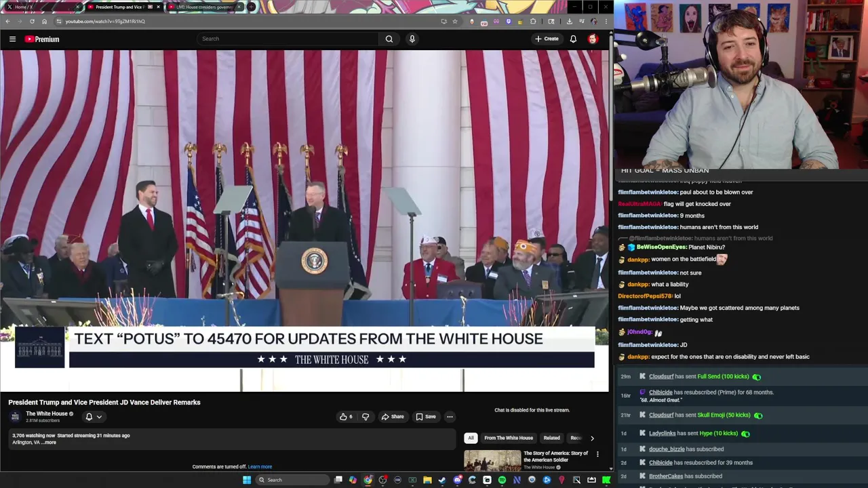This screenshot has height=488, width=868.
Task: Click Ladycjinks in Hype kicks event
Action: (x=663, y=434)
